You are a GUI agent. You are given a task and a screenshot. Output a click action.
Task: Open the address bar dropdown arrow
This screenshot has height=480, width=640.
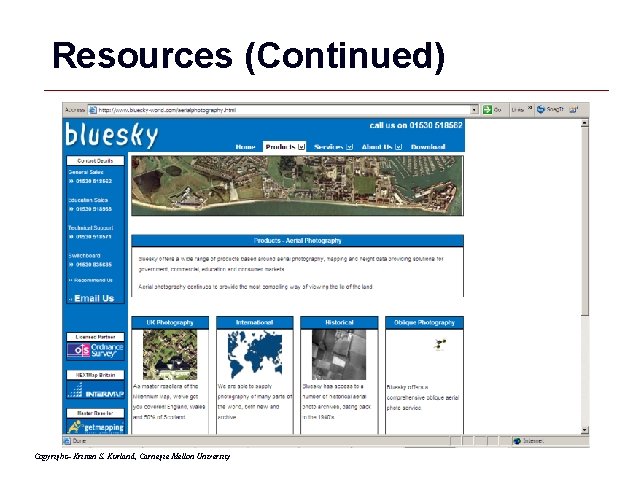pos(474,110)
